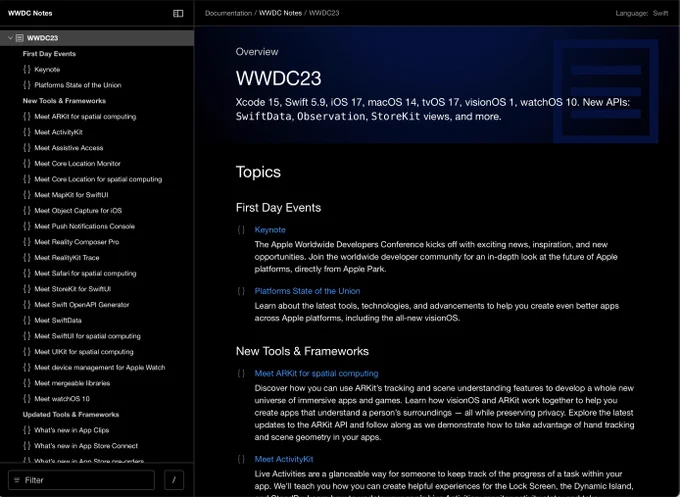Collapse the WWDC23 tree node

click(x=10, y=38)
